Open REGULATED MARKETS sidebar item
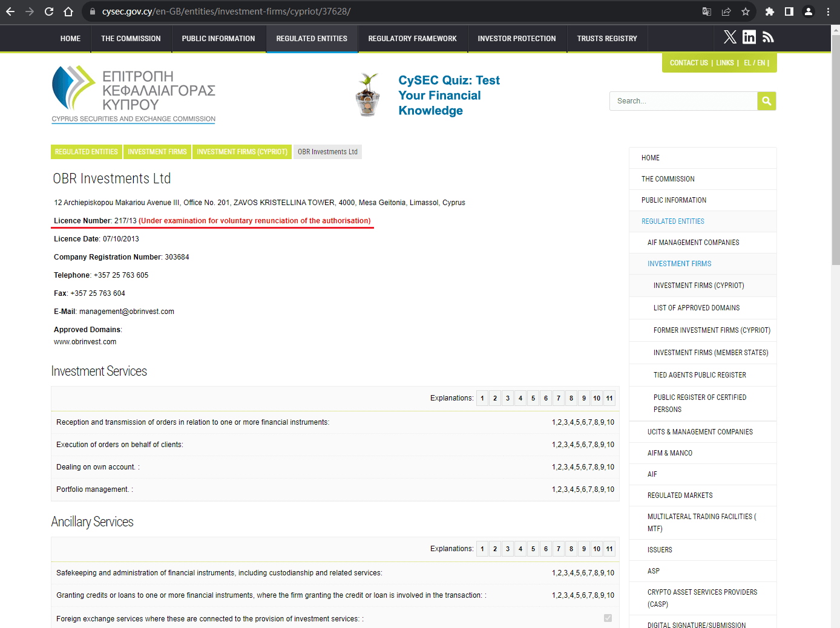This screenshot has height=628, width=840. click(703, 496)
